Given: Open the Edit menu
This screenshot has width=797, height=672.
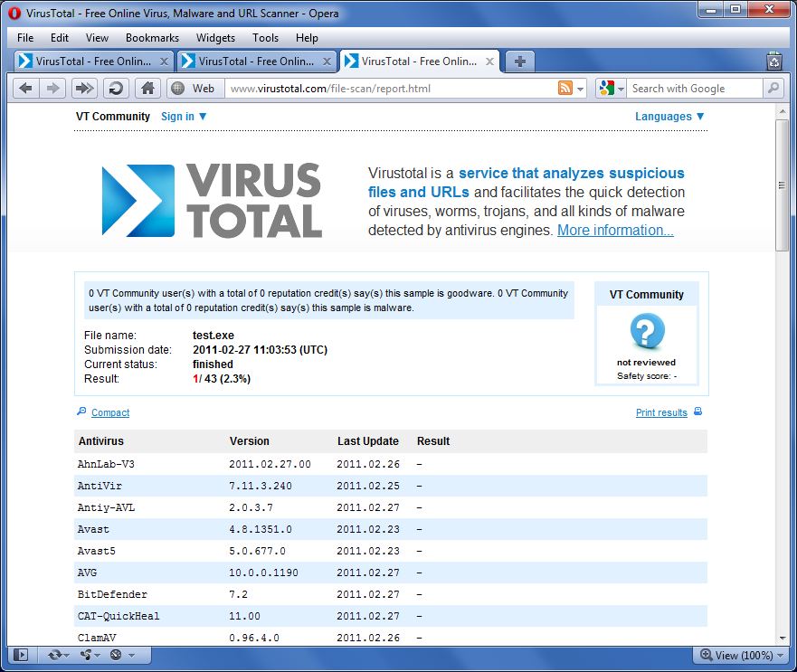Looking at the screenshot, I should click(x=60, y=38).
